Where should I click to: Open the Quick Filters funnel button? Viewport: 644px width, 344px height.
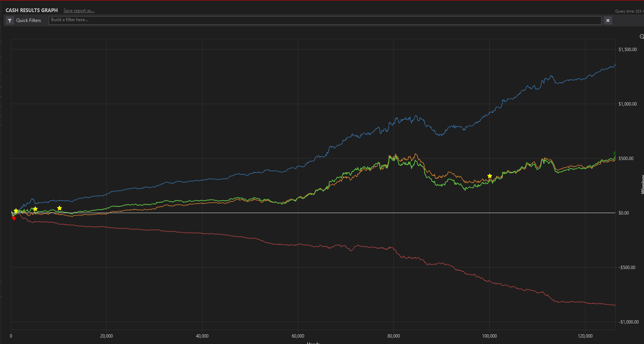click(10, 20)
